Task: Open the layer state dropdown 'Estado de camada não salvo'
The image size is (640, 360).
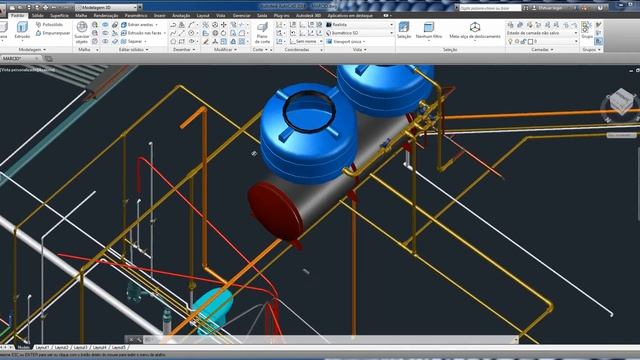Action: click(x=542, y=33)
